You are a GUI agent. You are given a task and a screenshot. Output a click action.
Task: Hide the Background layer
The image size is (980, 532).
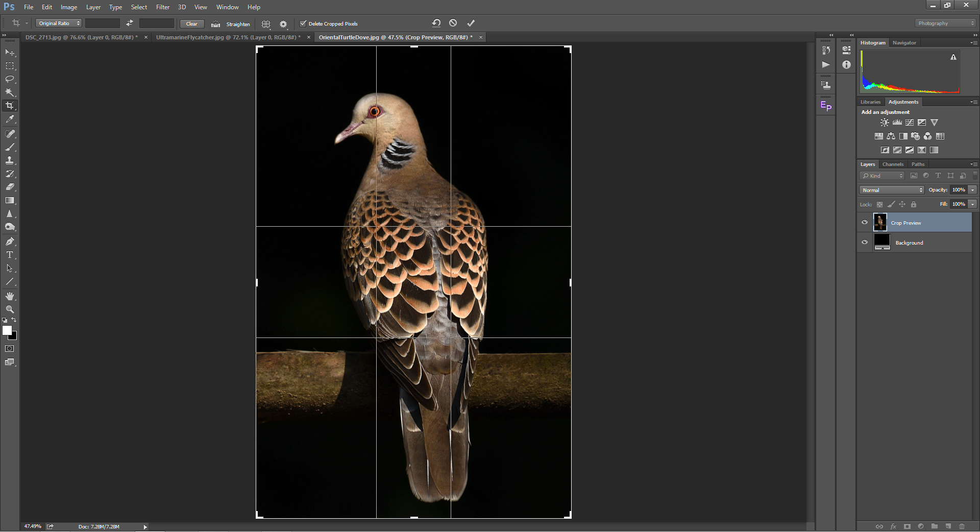click(x=865, y=243)
